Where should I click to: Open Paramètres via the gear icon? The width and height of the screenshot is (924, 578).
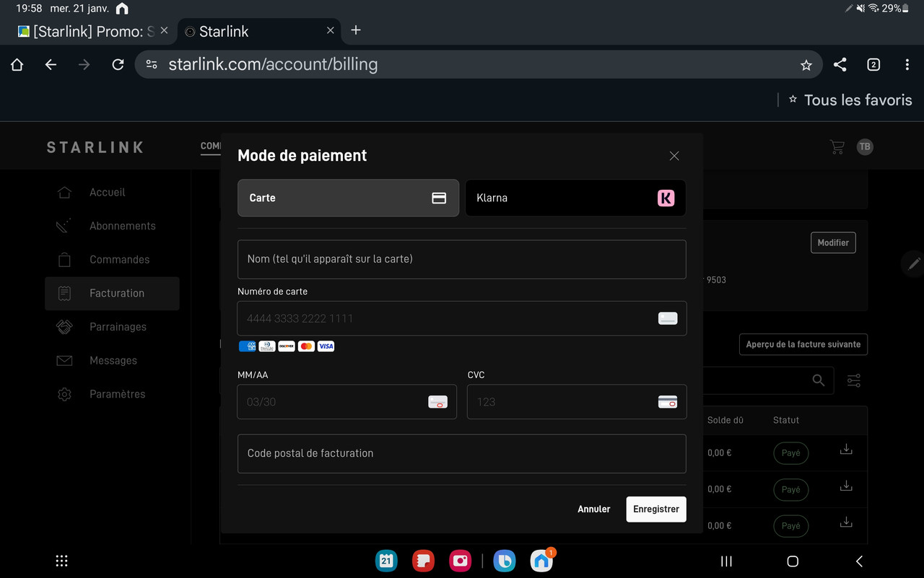64,394
